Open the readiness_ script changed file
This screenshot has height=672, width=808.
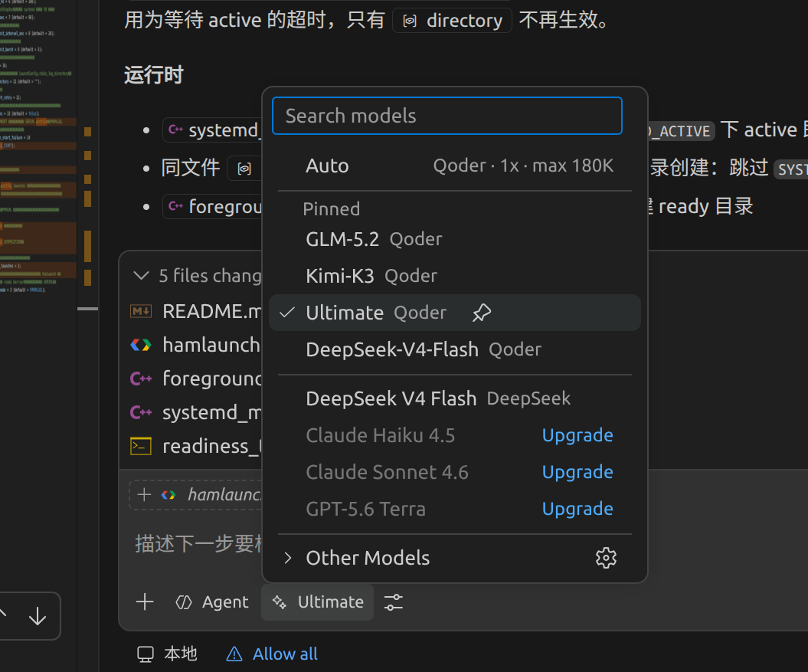pos(196,446)
